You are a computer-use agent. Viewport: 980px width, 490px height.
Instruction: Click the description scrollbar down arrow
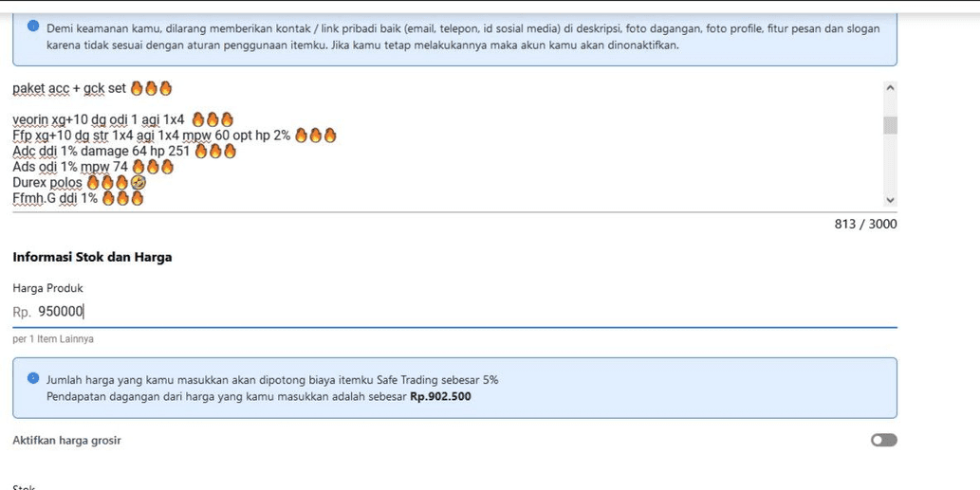891,200
